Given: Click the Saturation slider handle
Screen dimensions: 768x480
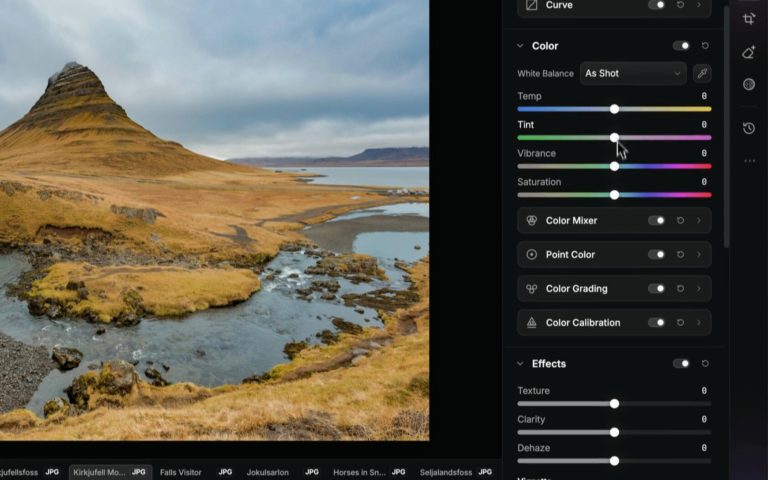Looking at the screenshot, I should [x=614, y=195].
